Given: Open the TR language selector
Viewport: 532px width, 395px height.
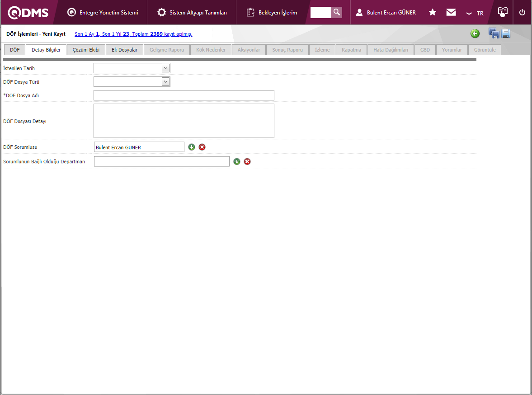Looking at the screenshot, I should point(475,13).
